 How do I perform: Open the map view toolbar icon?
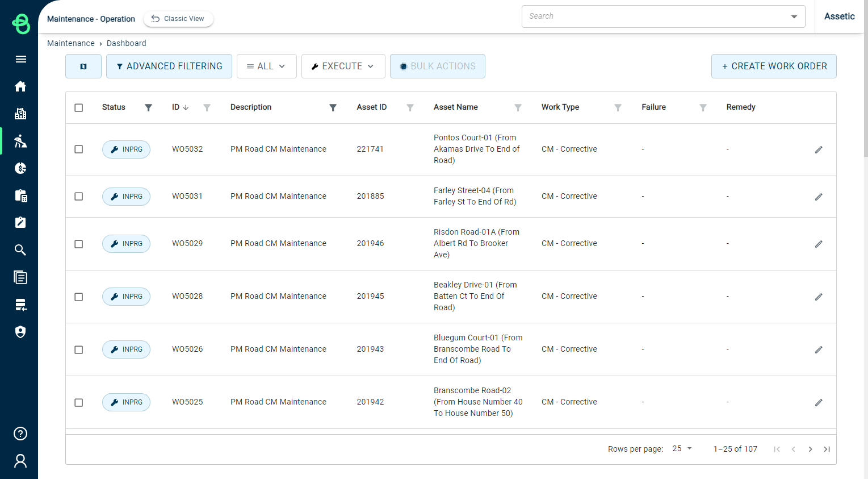click(x=83, y=66)
